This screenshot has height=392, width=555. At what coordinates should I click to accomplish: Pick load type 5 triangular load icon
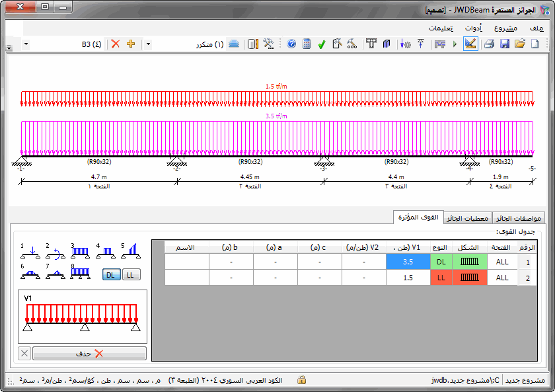click(x=131, y=251)
